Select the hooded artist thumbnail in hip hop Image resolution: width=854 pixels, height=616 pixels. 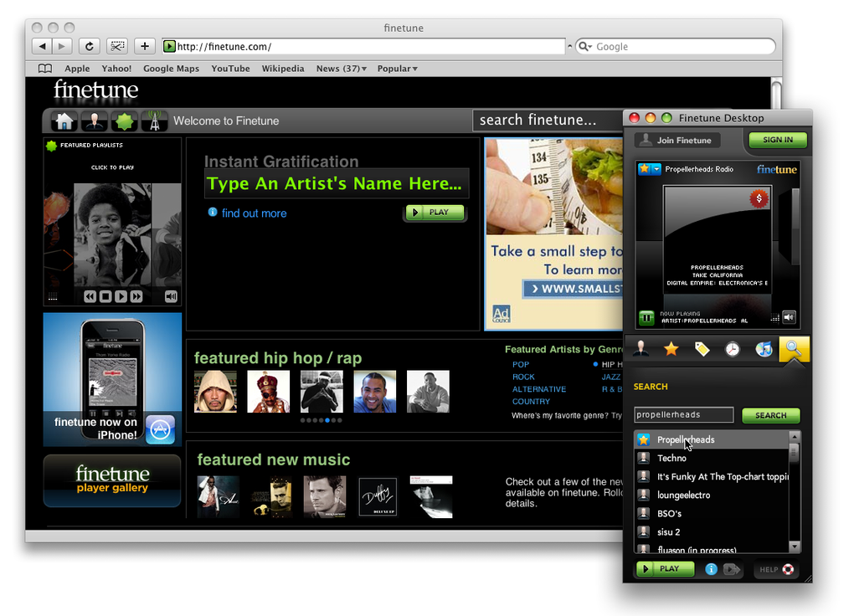click(216, 392)
